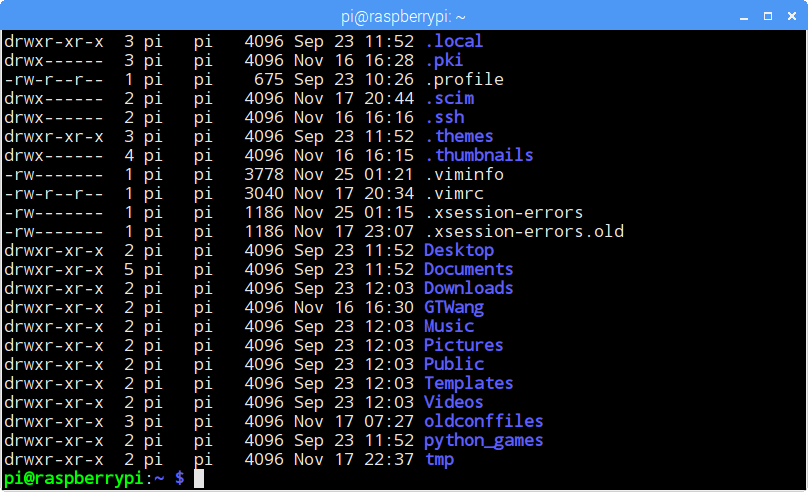
Task: Click the Documents directory name
Action: click(x=468, y=269)
